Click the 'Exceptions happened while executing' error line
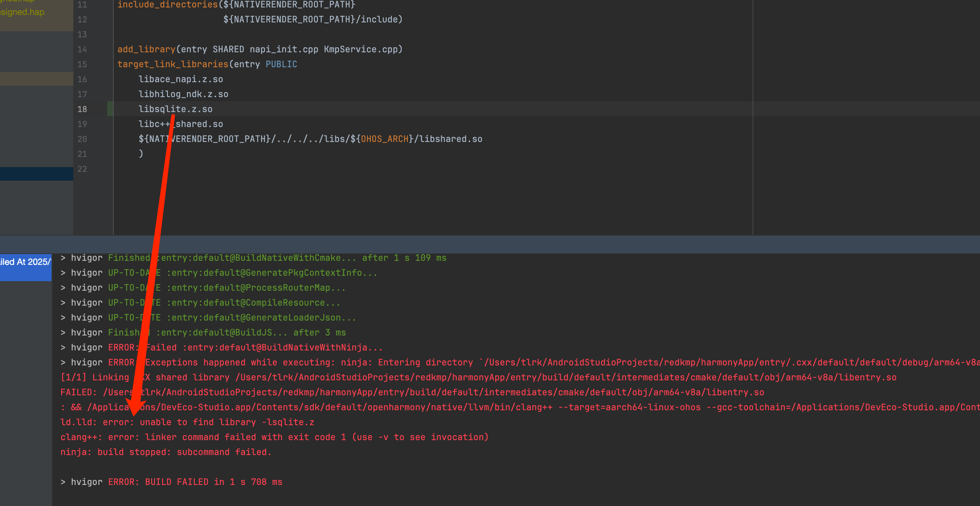Image resolution: width=980 pixels, height=506 pixels. point(520,362)
